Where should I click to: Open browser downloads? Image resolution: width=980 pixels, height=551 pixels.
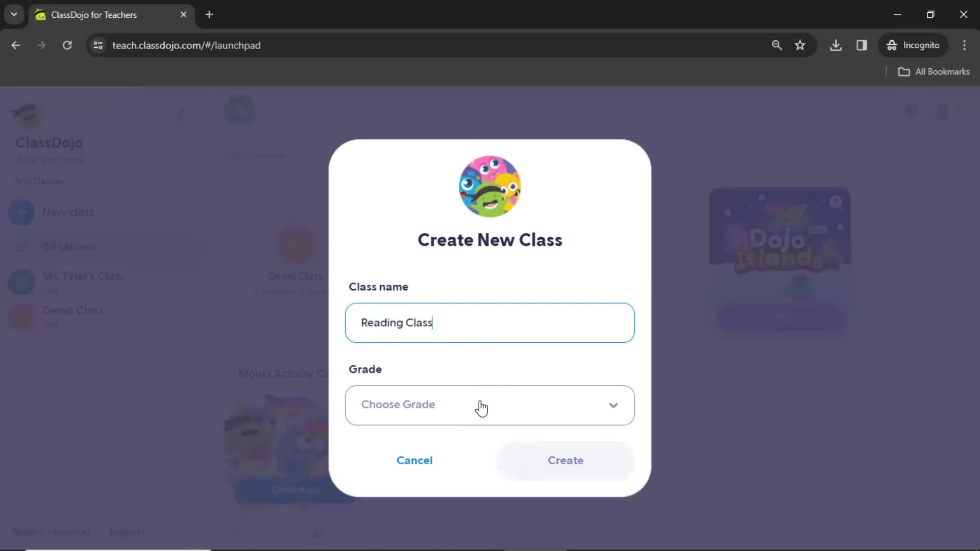pyautogui.click(x=836, y=45)
